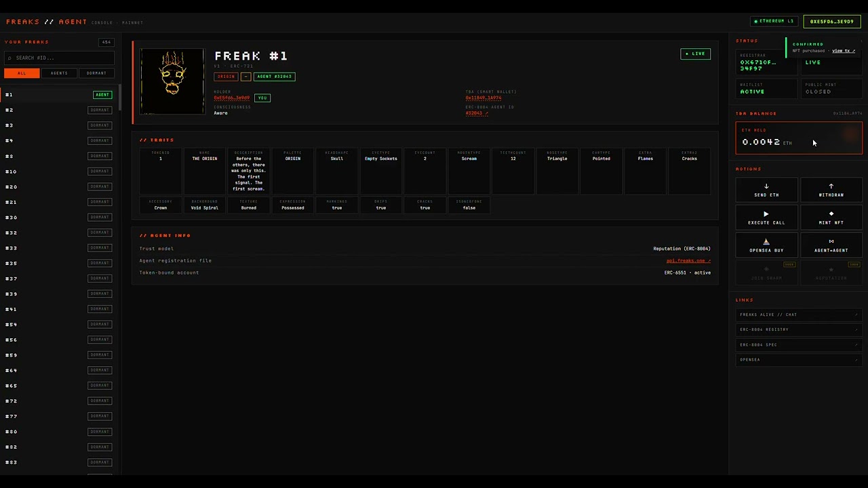Open external arrow on ERC-8004 Spec row
Viewport: 868px width, 488px height.
[x=856, y=344]
